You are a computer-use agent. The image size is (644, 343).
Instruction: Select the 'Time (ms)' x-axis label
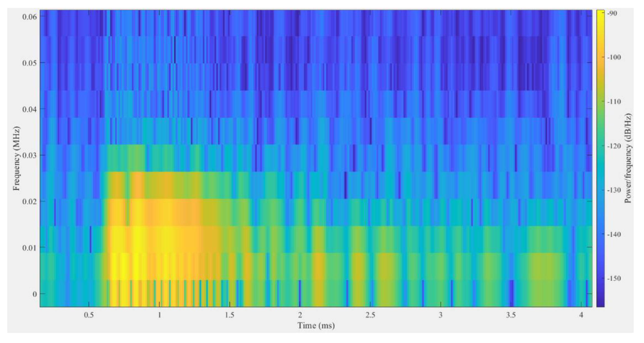tap(316, 326)
